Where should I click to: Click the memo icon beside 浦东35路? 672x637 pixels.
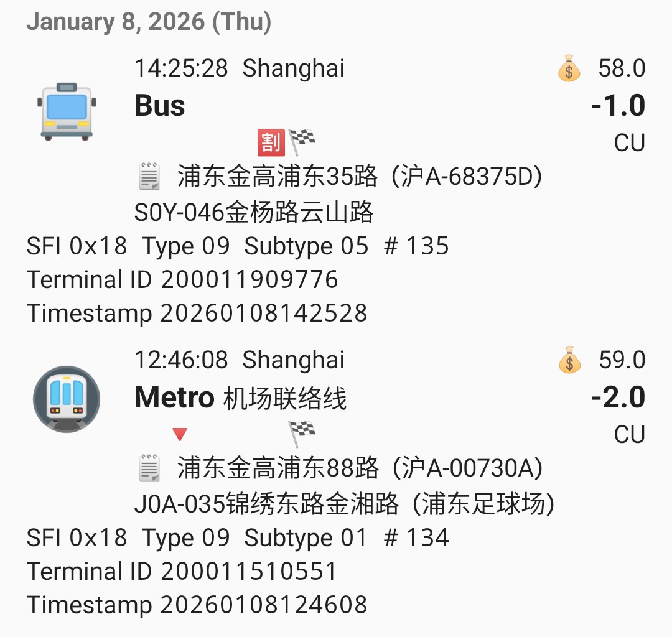(x=149, y=177)
